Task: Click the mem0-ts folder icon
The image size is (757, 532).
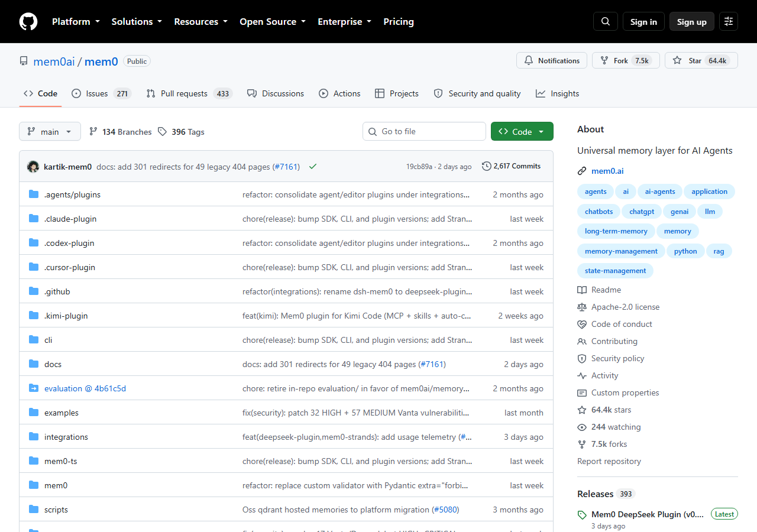Action: click(34, 461)
